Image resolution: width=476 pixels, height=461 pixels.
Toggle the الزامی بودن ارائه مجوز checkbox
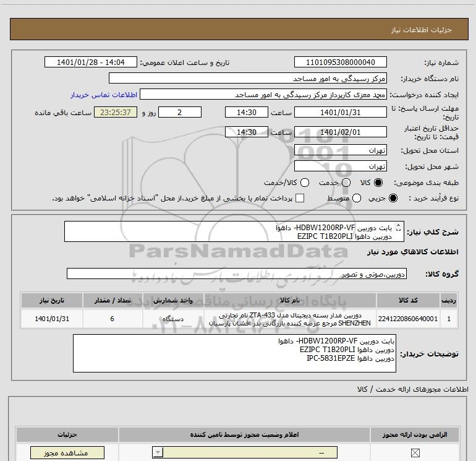(415, 453)
